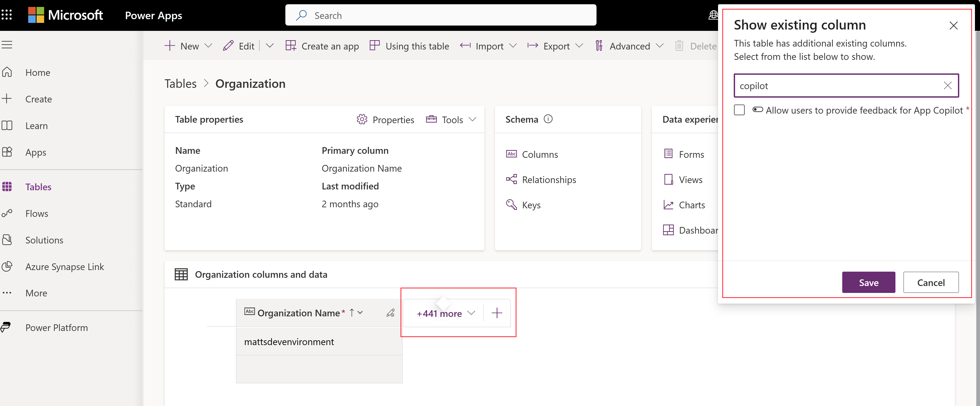
Task: Click the Save button in dialog
Action: pos(869,282)
